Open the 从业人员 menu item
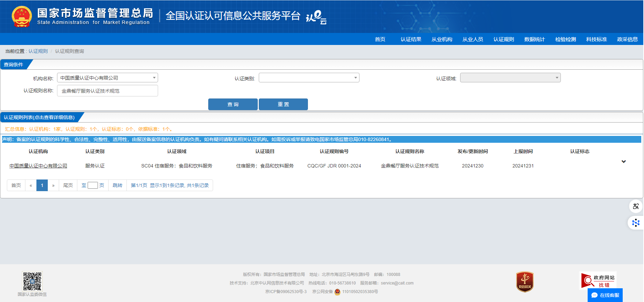This screenshot has height=302, width=644. coord(473,39)
